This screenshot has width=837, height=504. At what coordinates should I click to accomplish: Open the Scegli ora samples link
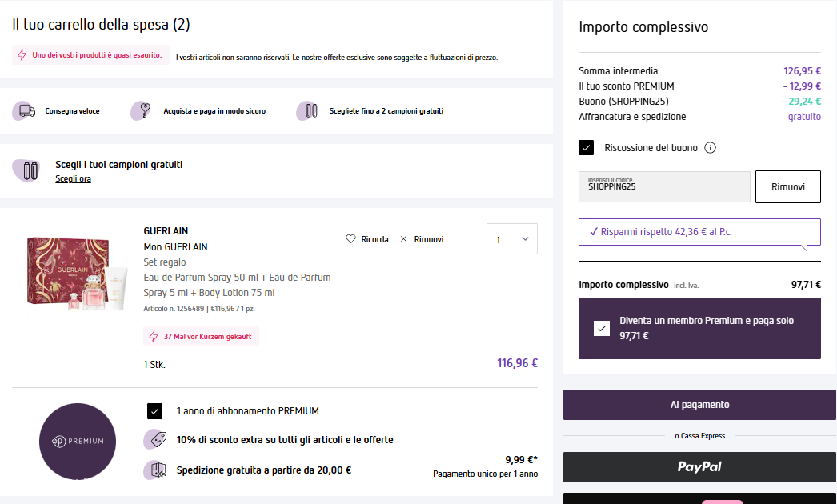73,178
